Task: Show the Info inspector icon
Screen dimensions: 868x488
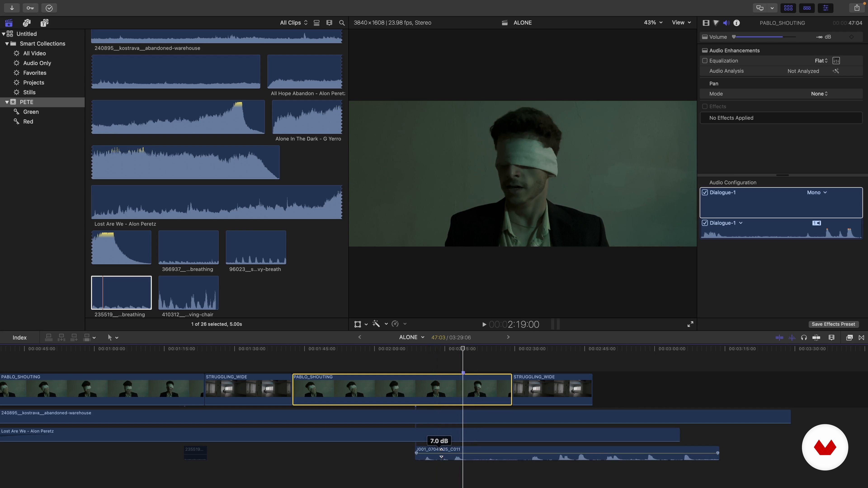Action: [x=737, y=23]
